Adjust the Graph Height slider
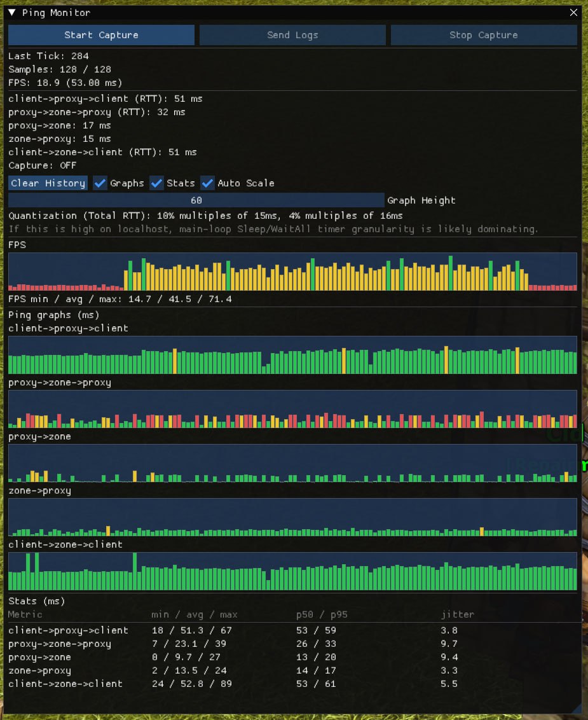 tap(196, 200)
